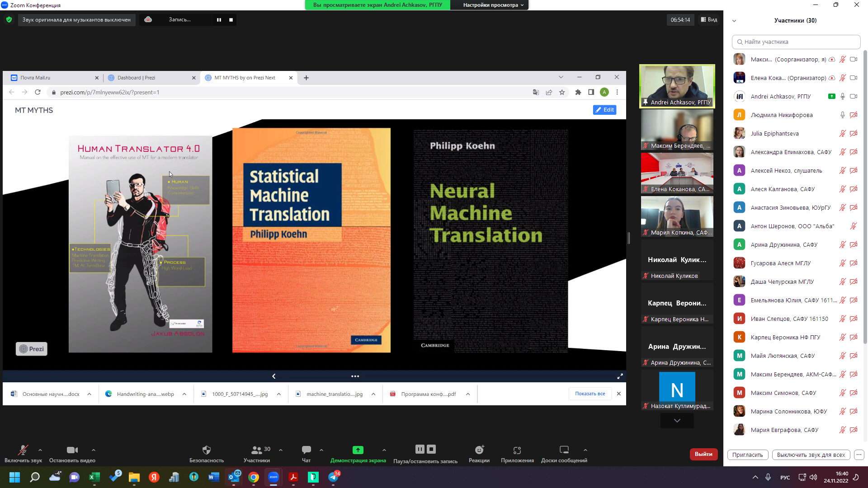The image size is (868, 488).
Task: Open the Chat panel icon
Action: 306,450
